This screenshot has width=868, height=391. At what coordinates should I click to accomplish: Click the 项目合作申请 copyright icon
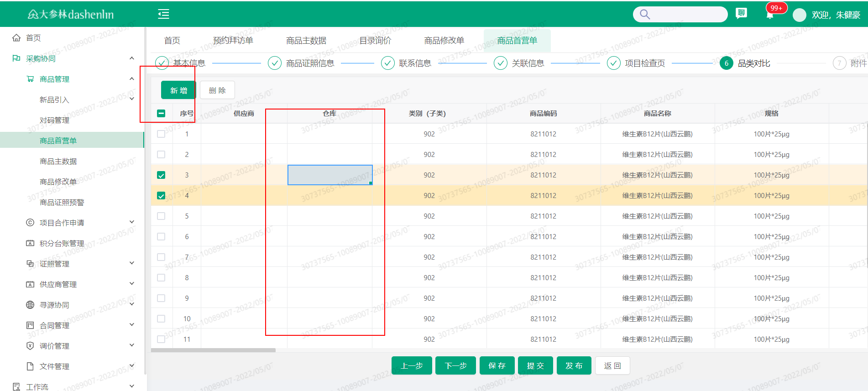pos(30,223)
